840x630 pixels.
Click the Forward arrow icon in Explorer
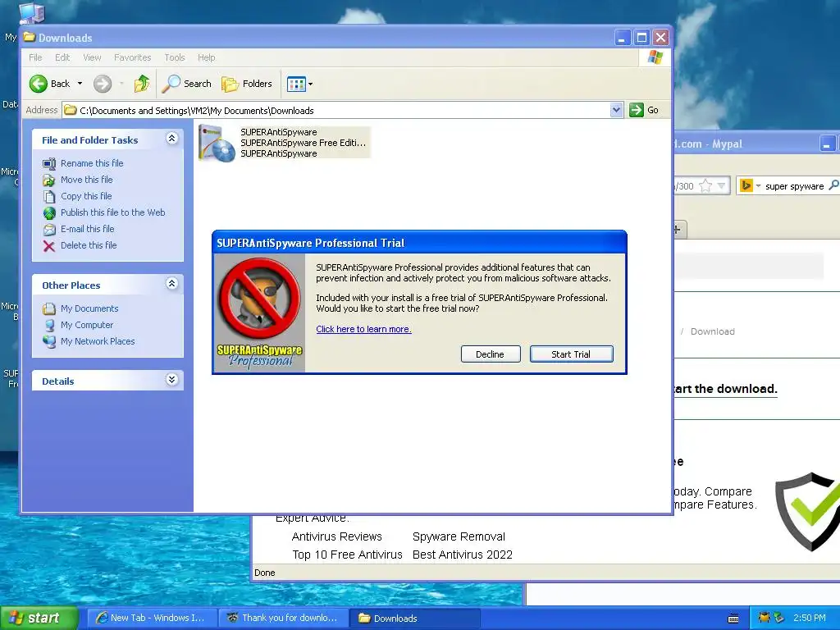coord(103,84)
